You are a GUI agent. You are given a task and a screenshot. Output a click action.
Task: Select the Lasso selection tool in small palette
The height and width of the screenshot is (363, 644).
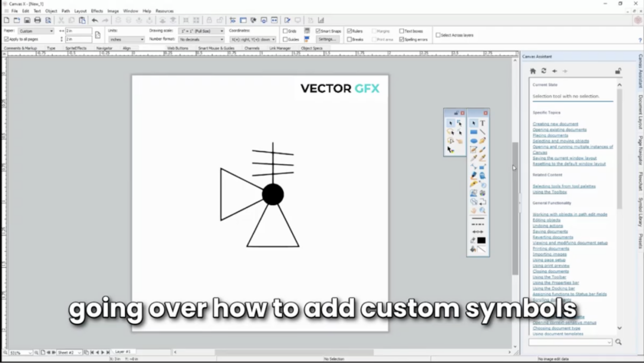tap(451, 132)
